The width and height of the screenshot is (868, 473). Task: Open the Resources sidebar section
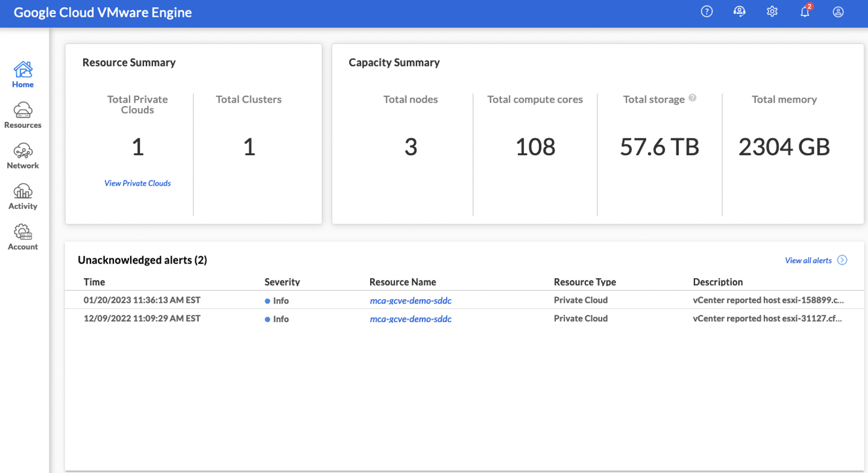pos(23,115)
